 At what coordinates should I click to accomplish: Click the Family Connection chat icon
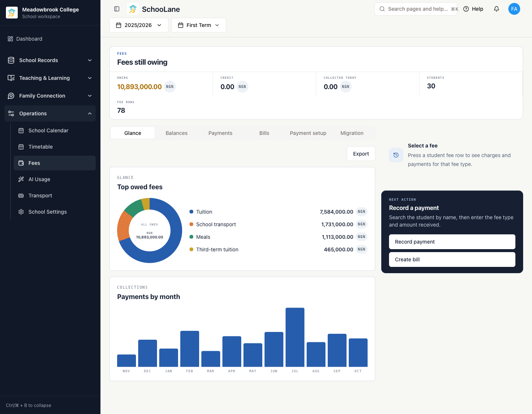point(11,96)
